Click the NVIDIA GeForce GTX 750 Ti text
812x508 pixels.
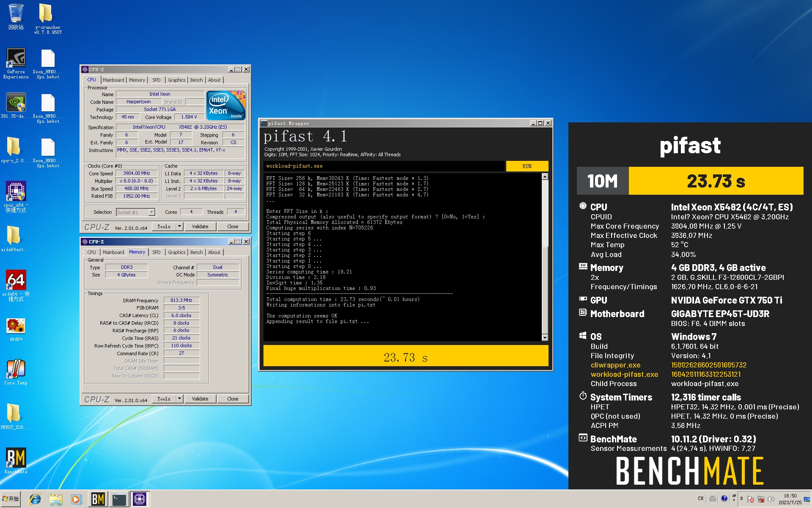(726, 300)
